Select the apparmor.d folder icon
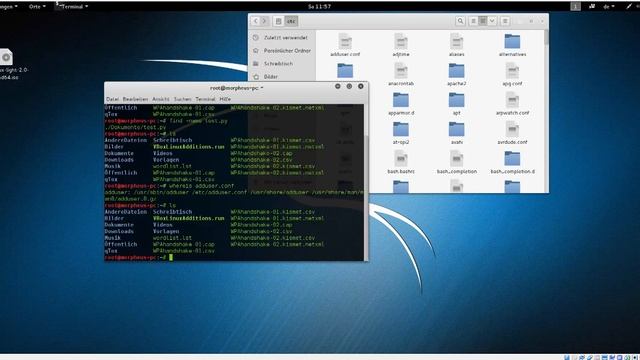The width and height of the screenshot is (640, 360). [x=401, y=100]
